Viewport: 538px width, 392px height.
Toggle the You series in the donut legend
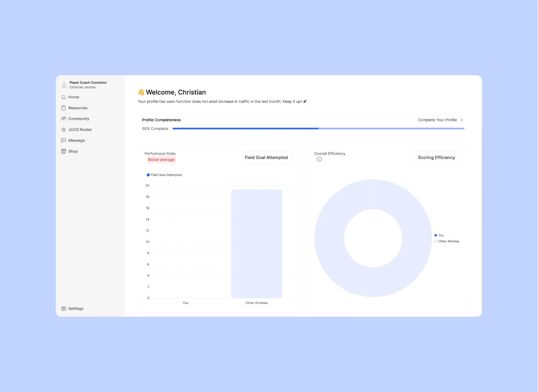439,235
